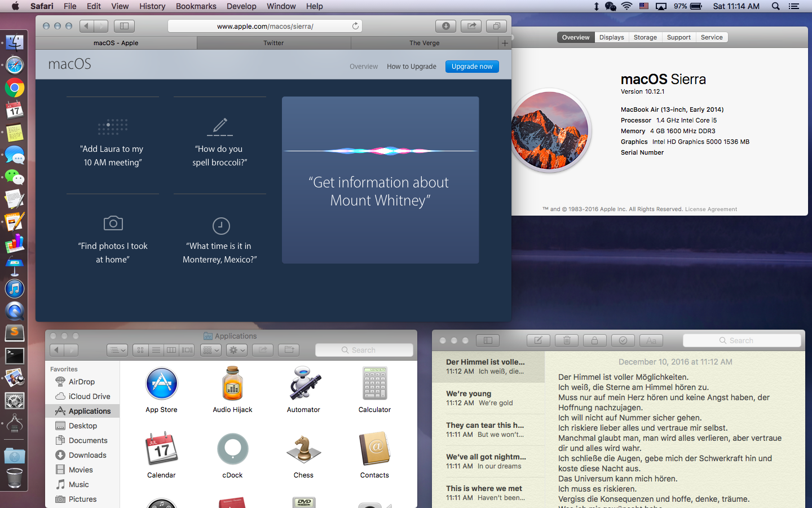Open the Support tab in About This Mac

point(678,37)
